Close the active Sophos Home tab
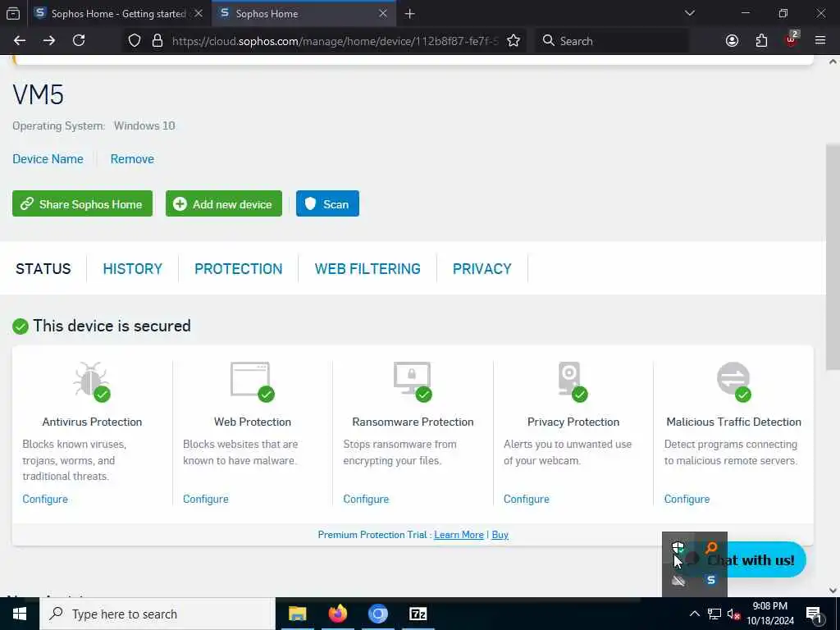This screenshot has width=840, height=630. point(383,13)
